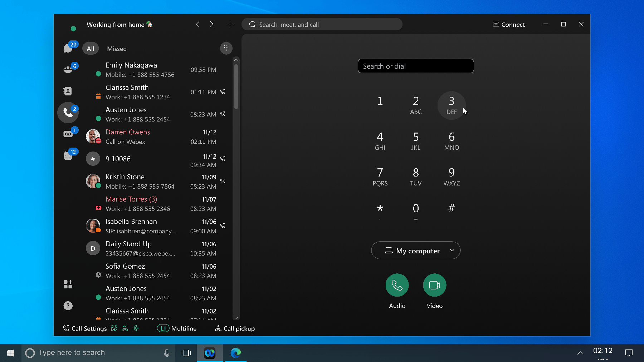Start an Audio call
The height and width of the screenshot is (362, 644).
[x=397, y=285]
